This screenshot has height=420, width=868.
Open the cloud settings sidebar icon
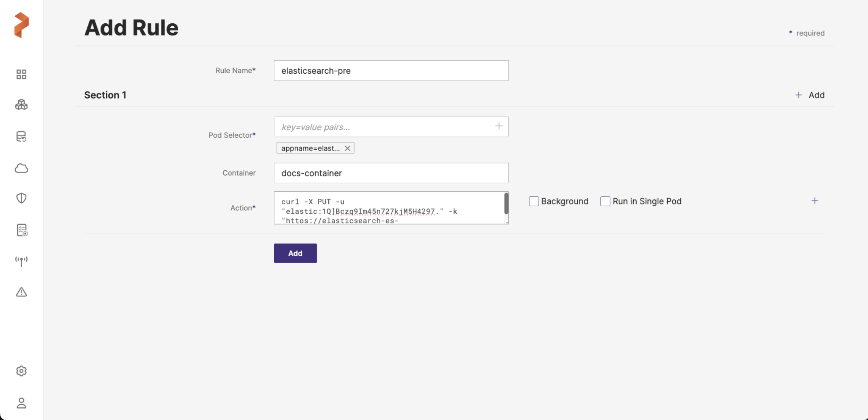(x=21, y=168)
